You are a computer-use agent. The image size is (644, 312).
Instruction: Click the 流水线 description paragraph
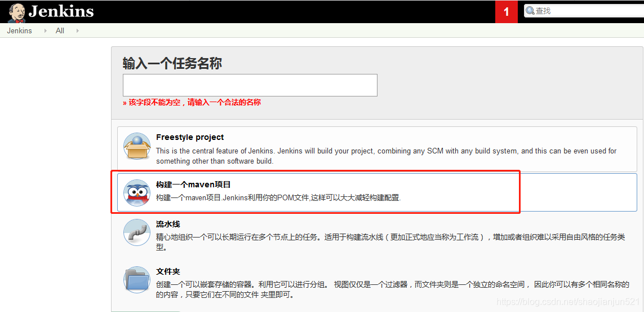[x=390, y=243]
